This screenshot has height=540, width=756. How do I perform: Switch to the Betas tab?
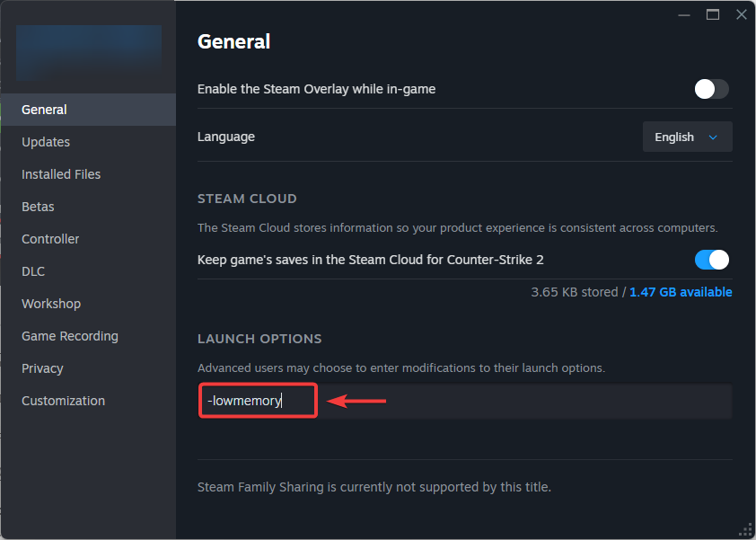tap(38, 207)
